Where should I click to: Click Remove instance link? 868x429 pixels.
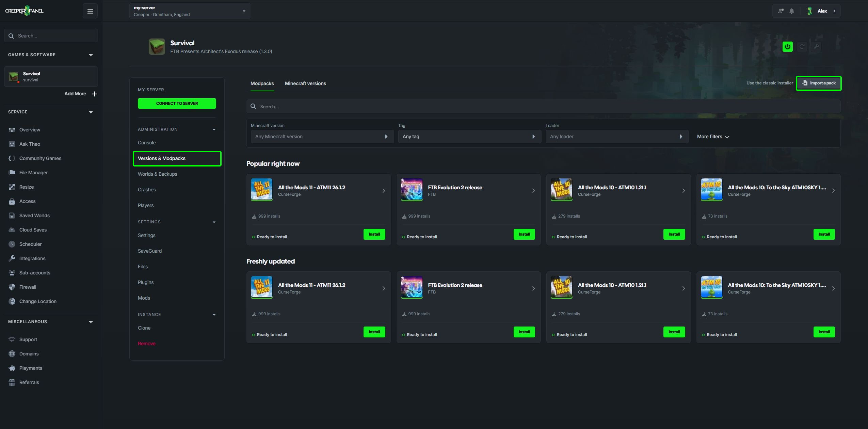pyautogui.click(x=146, y=344)
